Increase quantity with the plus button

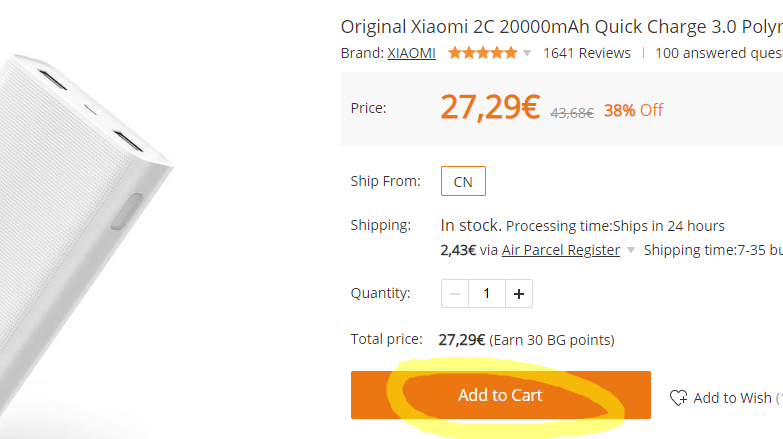(x=518, y=294)
